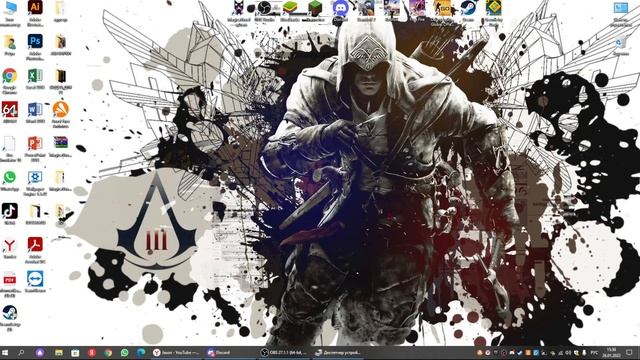Open Microsoft Edge from the taskbar
This screenshot has width=640, height=360.
141,352
